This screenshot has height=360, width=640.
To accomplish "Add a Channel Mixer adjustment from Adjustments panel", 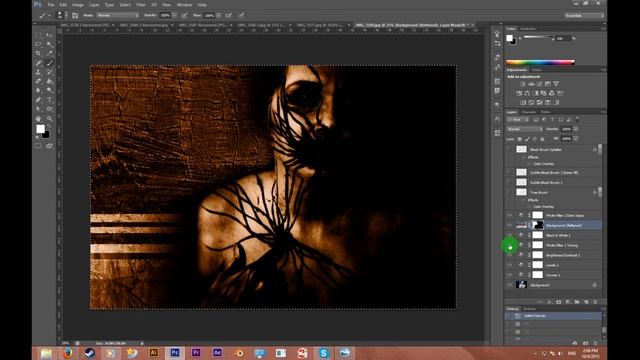I will pyautogui.click(x=551, y=93).
